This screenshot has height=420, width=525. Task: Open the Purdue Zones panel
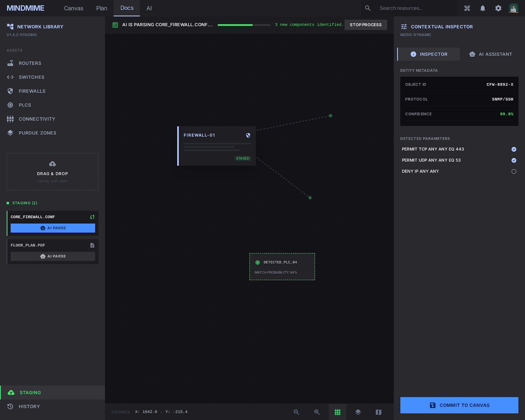(37, 133)
